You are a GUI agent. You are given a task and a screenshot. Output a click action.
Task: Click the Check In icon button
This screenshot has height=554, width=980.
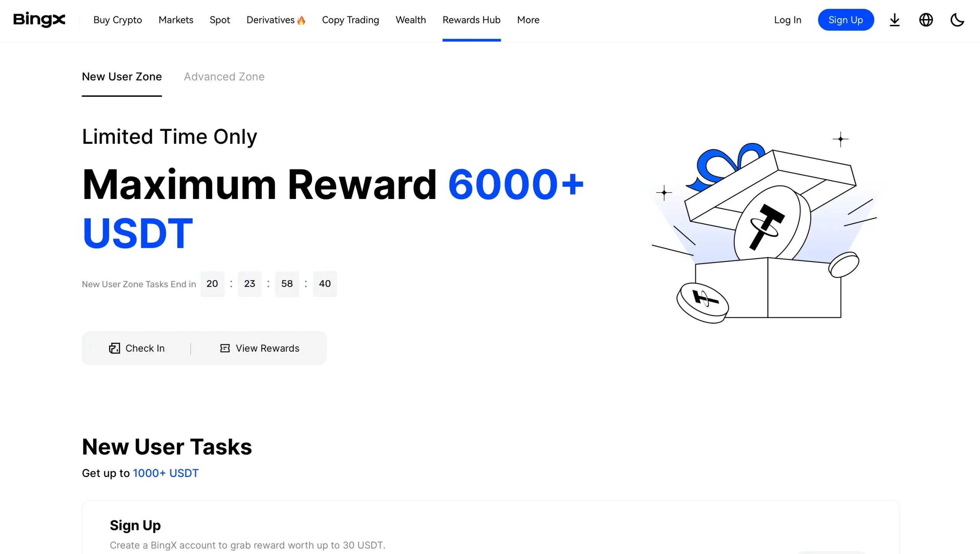(x=114, y=348)
